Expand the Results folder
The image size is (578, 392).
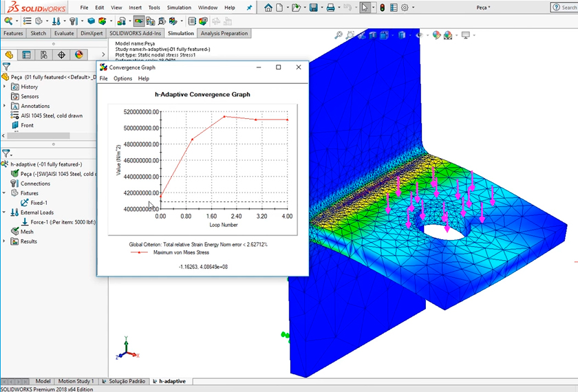(x=5, y=241)
